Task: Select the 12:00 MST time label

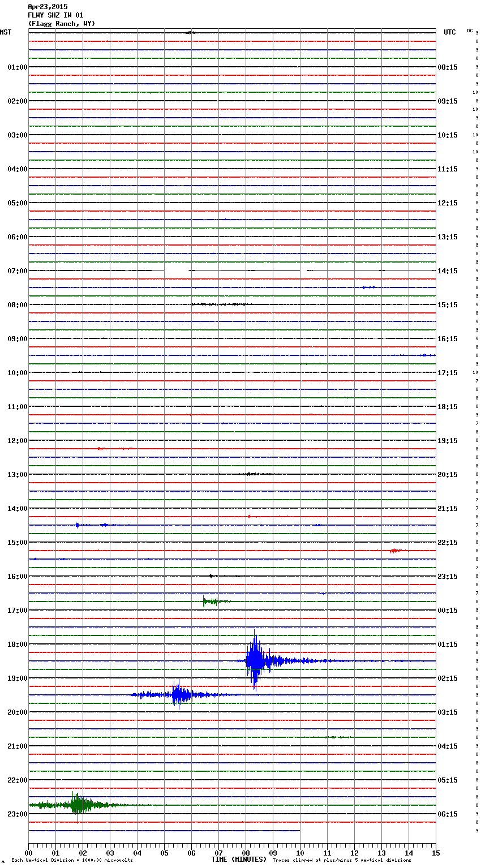Action: coord(18,441)
